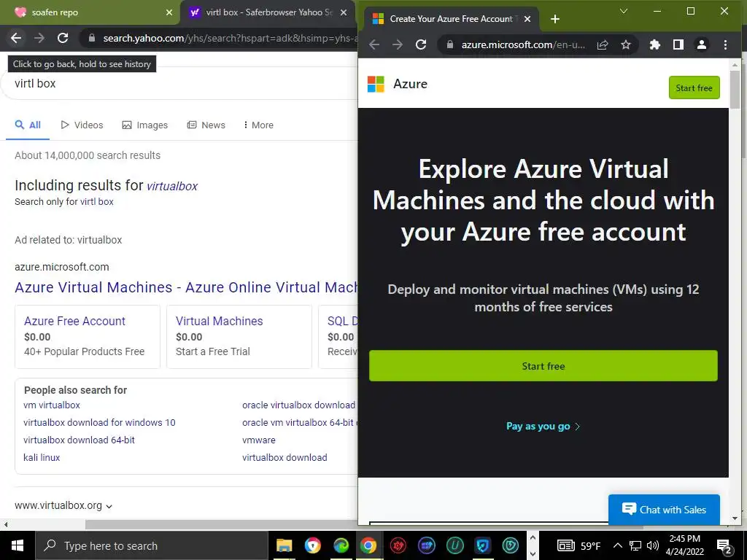The image size is (747, 560).
Task: Open the notification center icon
Action: pos(724,547)
